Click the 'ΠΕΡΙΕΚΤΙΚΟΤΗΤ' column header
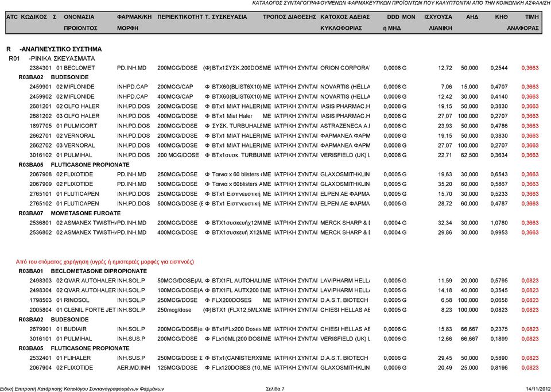551x392 pixels. click(180, 17)
